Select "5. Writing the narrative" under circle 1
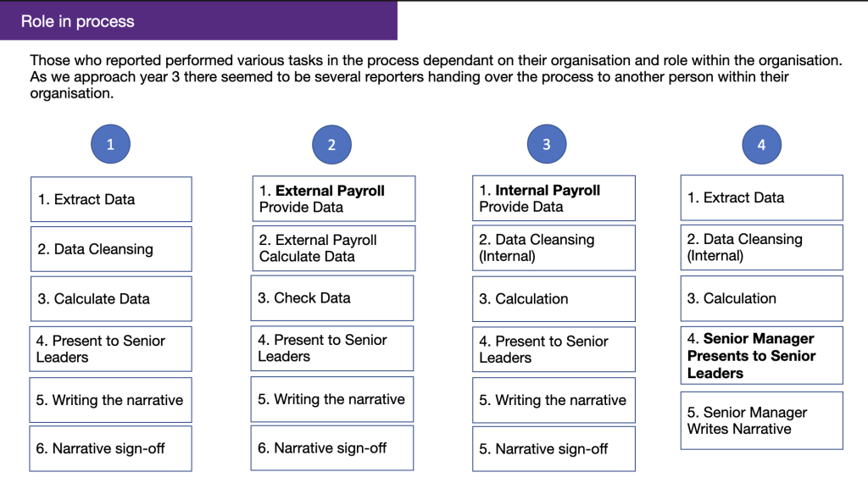The image size is (868, 489). (x=111, y=400)
